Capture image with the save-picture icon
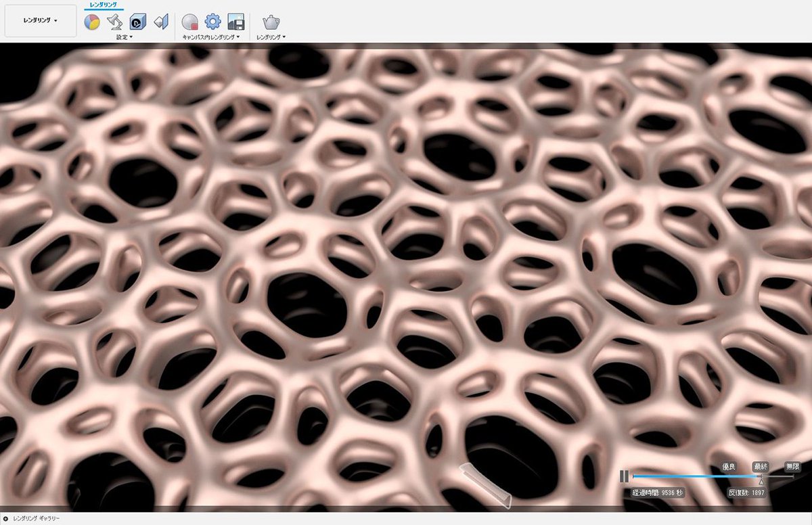The image size is (812, 525). coord(235,22)
